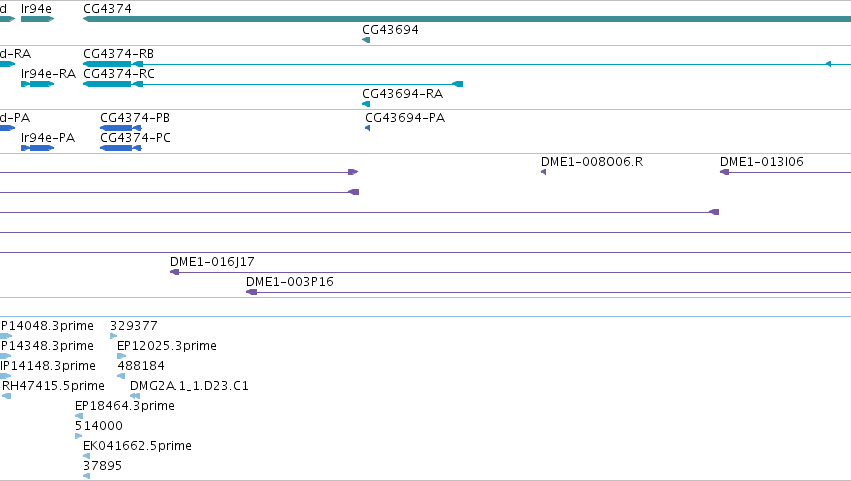Click the 514000 feature label
This screenshot has width=851, height=481.
coord(99,426)
